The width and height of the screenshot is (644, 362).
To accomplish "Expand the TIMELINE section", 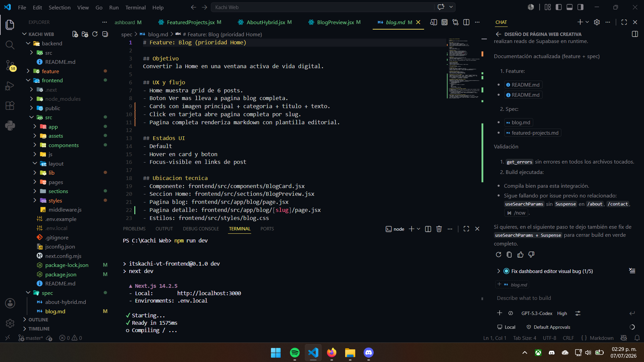I will coord(39,329).
